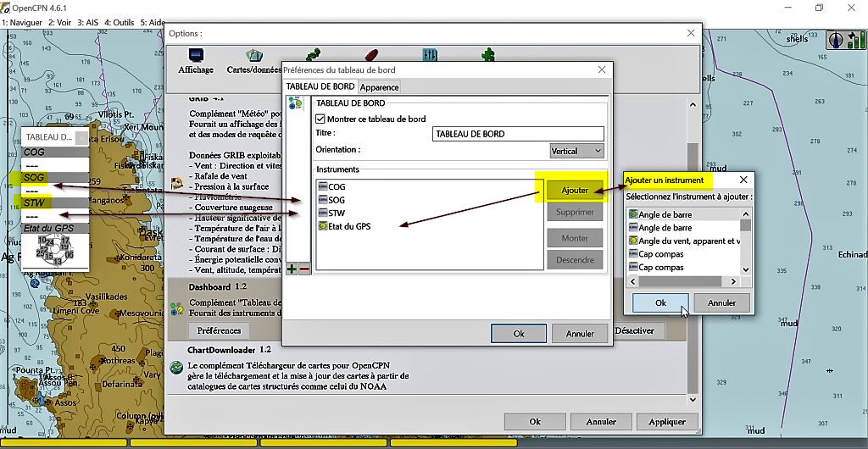
Task: Click the ChartDownloader 1.2 plugin title
Action: point(229,350)
